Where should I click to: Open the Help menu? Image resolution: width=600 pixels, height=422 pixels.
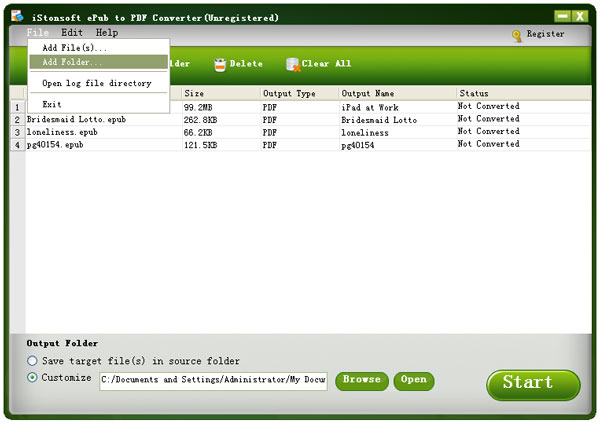[x=106, y=33]
